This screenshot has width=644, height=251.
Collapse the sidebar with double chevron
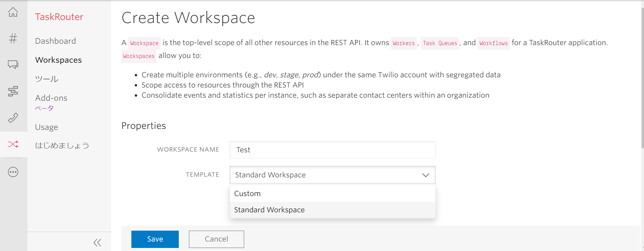point(97,243)
